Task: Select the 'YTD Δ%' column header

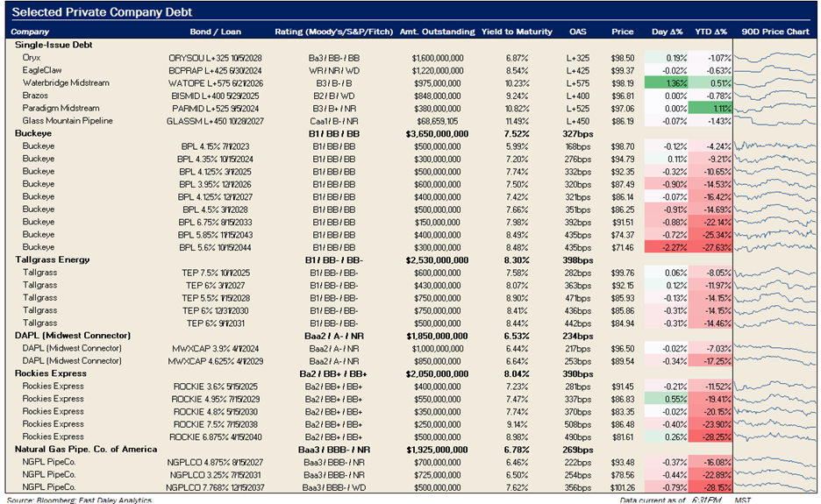Action: pyautogui.click(x=711, y=32)
